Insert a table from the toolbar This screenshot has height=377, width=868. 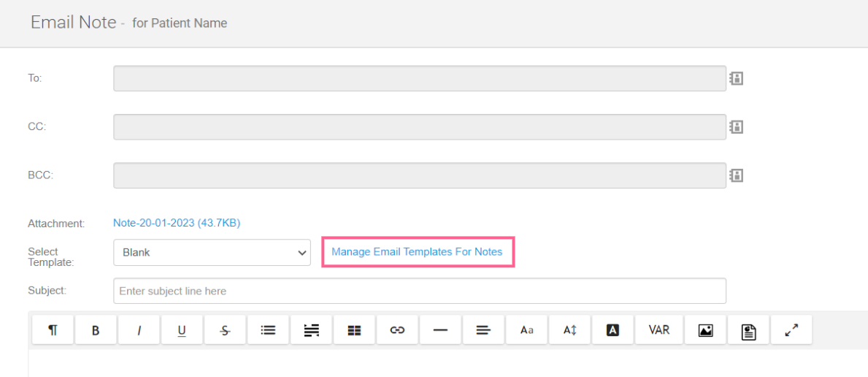(354, 330)
